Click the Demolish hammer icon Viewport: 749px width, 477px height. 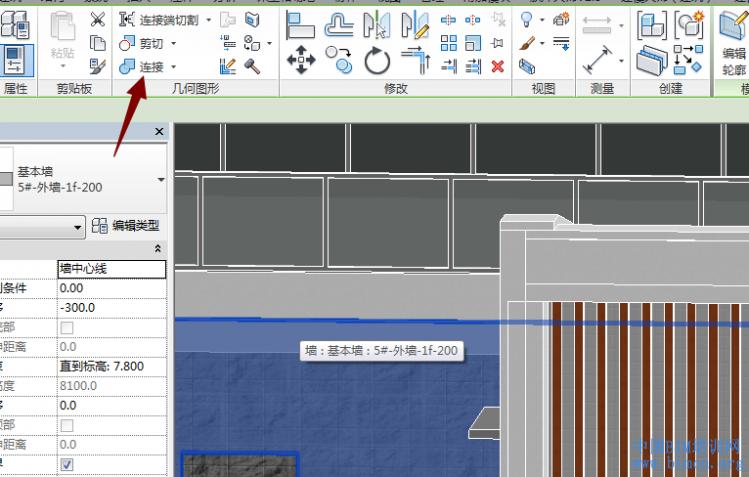click(252, 66)
